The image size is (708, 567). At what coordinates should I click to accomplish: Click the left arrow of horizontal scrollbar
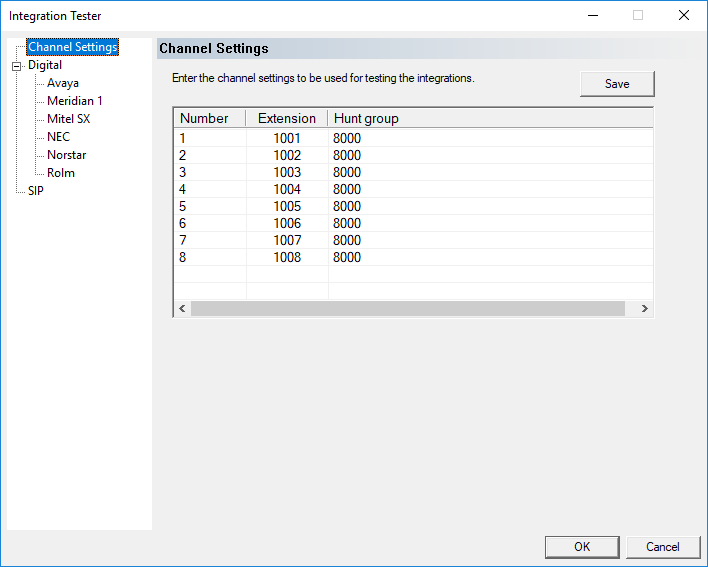pyautogui.click(x=182, y=309)
